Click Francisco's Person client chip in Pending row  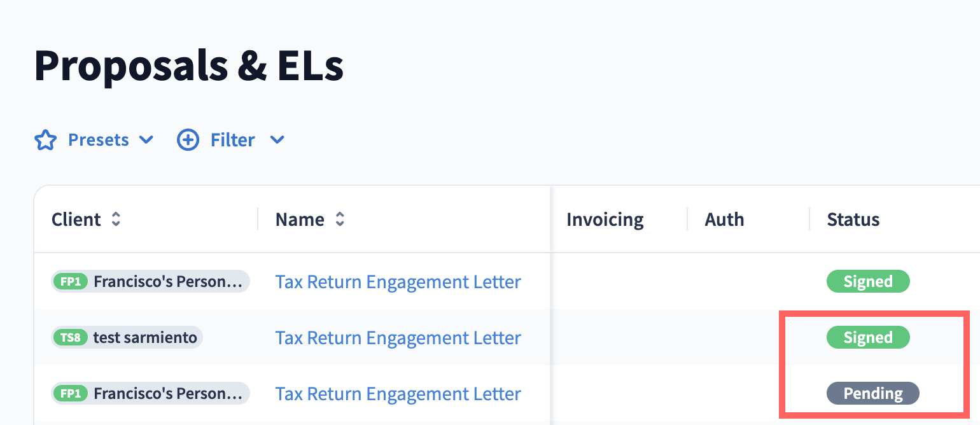click(168, 394)
